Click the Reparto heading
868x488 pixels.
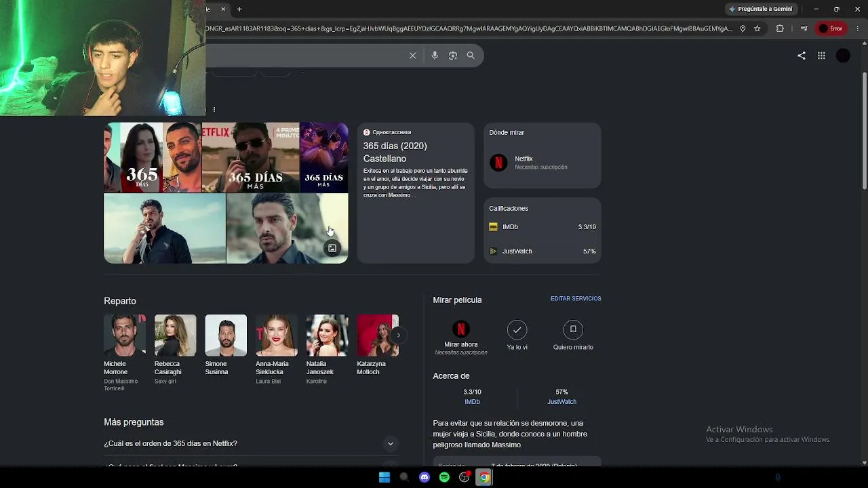click(120, 301)
